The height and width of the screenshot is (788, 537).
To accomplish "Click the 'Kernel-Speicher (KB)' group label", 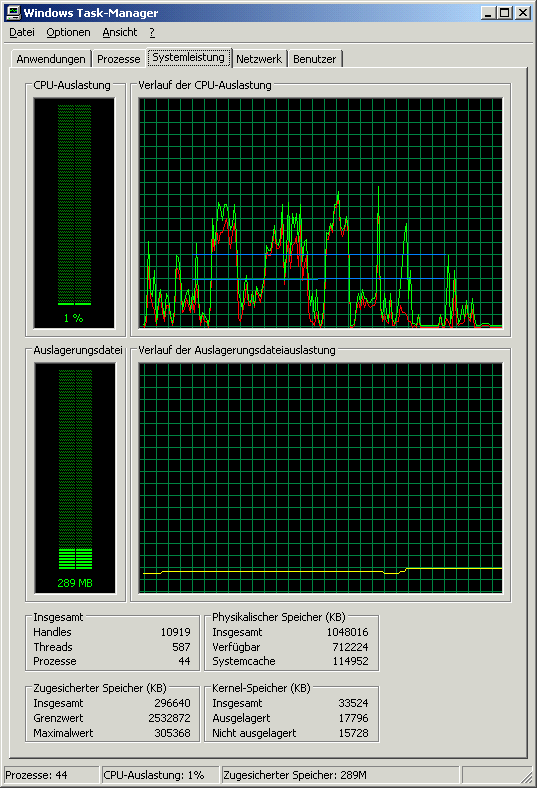I will point(261,688).
